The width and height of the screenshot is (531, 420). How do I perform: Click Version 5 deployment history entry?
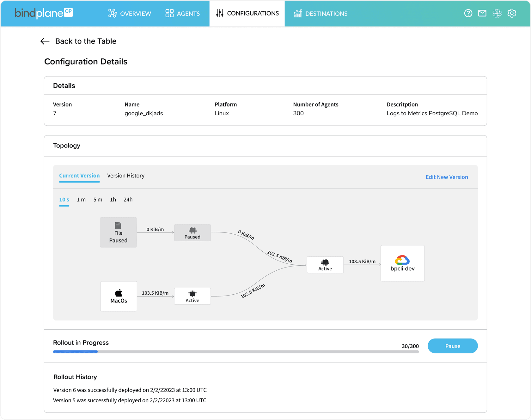(x=130, y=400)
